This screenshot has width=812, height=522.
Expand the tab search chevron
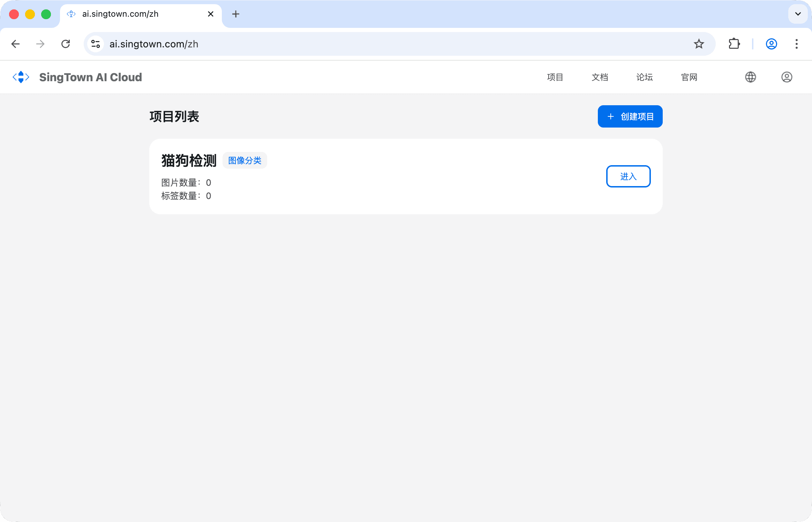(798, 14)
